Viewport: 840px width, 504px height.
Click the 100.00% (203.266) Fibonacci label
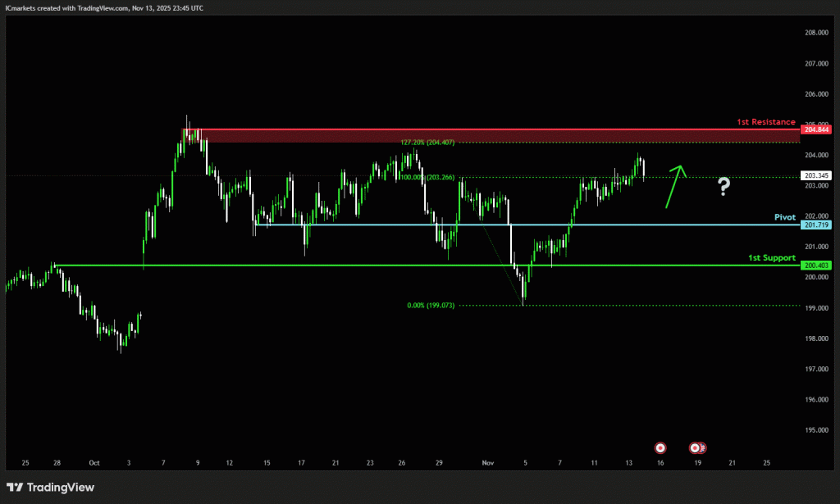[x=427, y=176]
